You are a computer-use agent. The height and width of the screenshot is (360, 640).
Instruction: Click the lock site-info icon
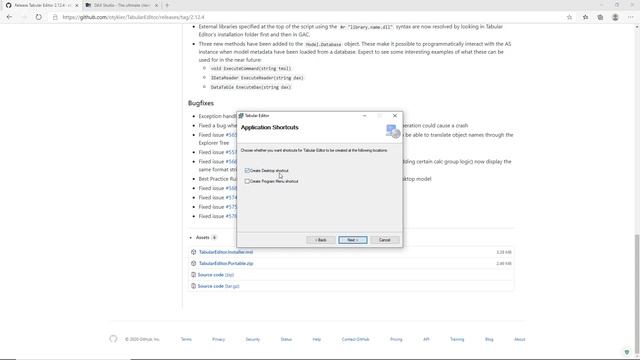tap(56, 17)
